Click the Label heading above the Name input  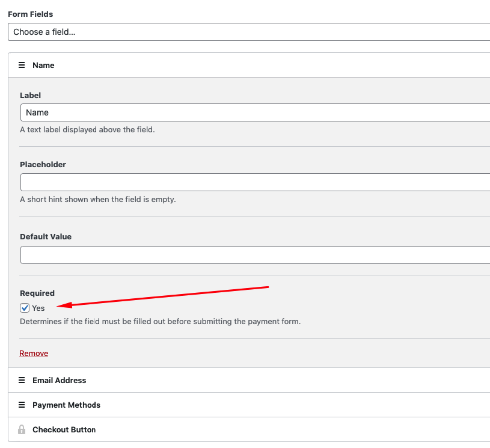coord(30,95)
